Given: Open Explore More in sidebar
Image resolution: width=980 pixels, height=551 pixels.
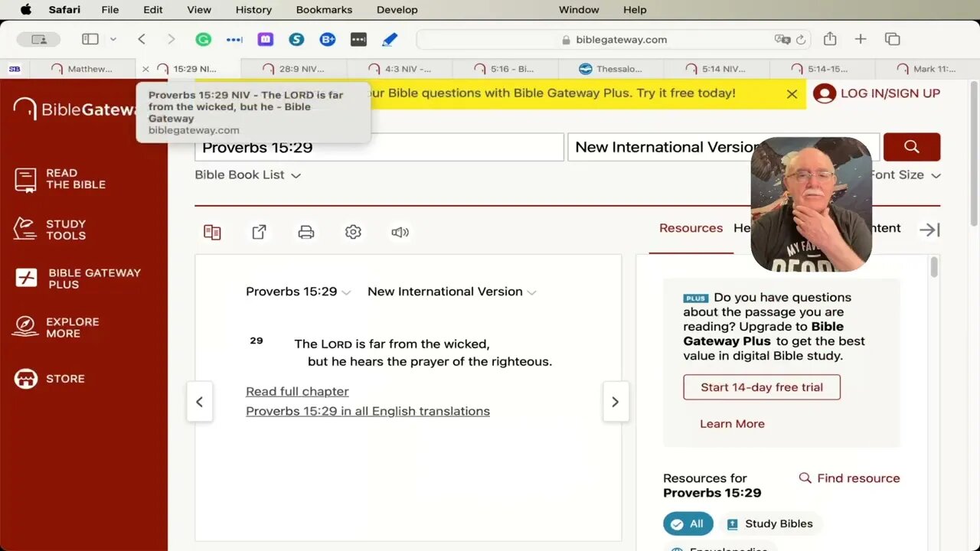Looking at the screenshot, I should [x=57, y=328].
